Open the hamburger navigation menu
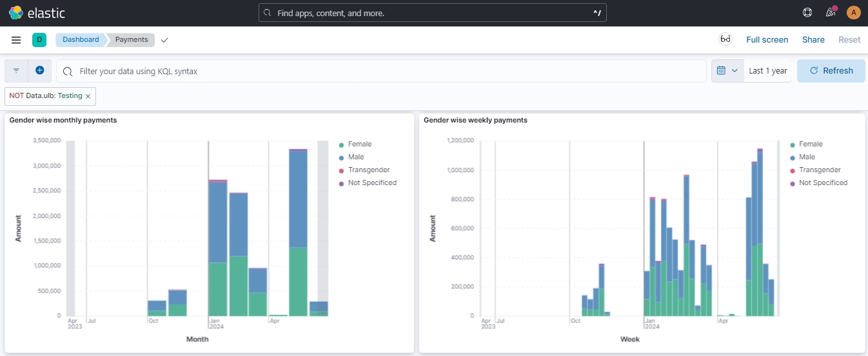The image size is (868, 356). (x=16, y=40)
